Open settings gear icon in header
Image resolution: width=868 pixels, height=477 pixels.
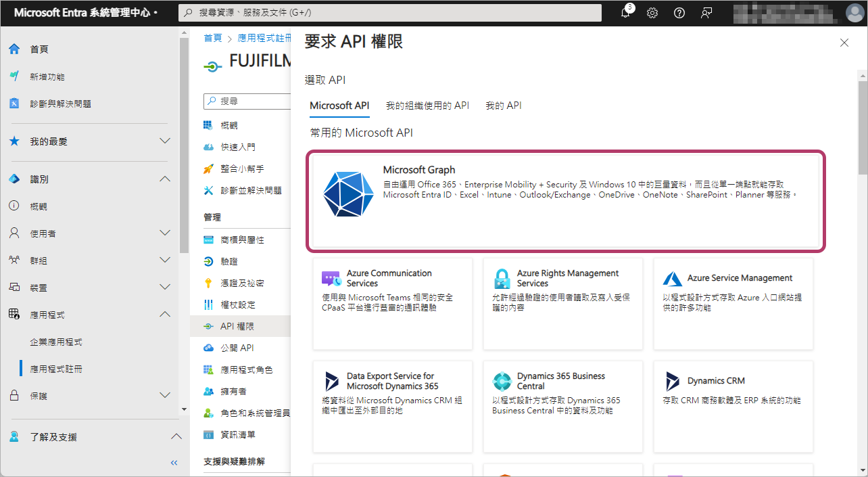pyautogui.click(x=652, y=13)
